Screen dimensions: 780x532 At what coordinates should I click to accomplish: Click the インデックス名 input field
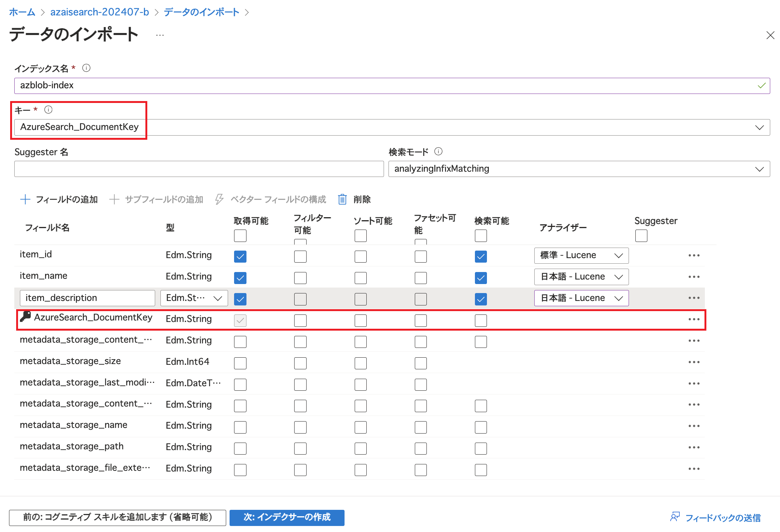[x=392, y=86]
